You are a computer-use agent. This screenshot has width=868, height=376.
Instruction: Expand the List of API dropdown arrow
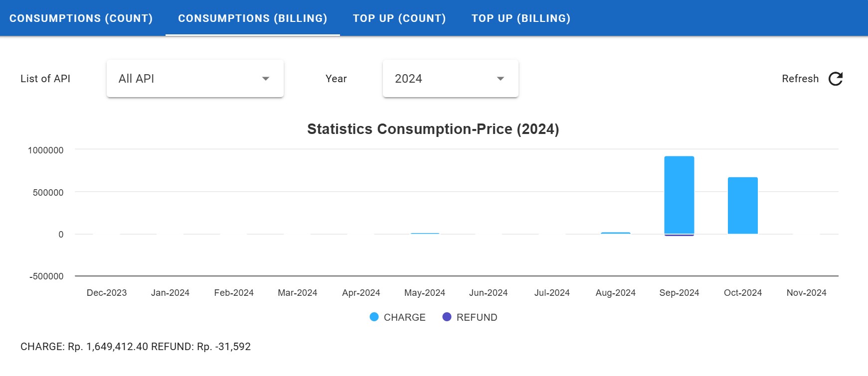point(266,79)
